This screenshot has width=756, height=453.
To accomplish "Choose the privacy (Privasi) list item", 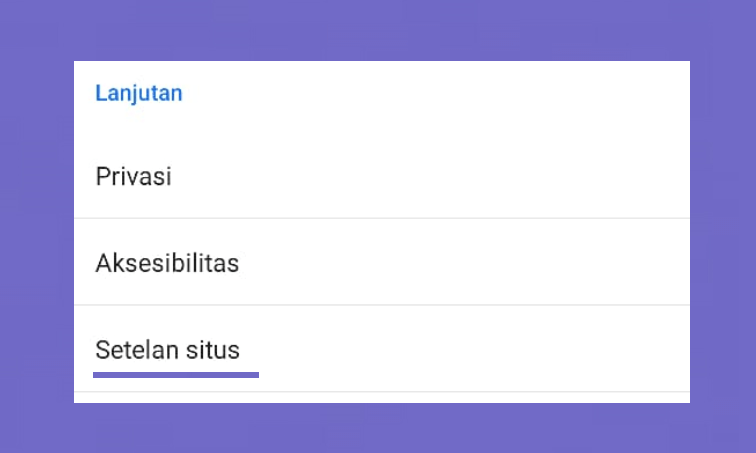I will 382,176.
